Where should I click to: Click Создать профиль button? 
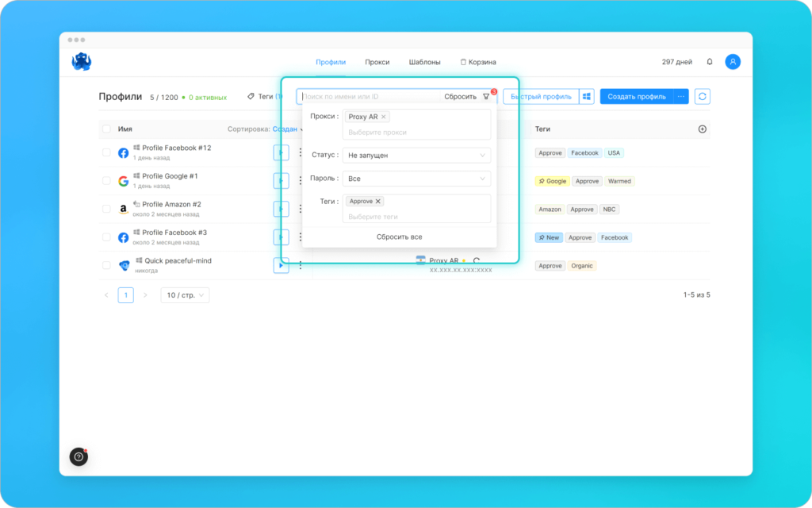tap(637, 96)
